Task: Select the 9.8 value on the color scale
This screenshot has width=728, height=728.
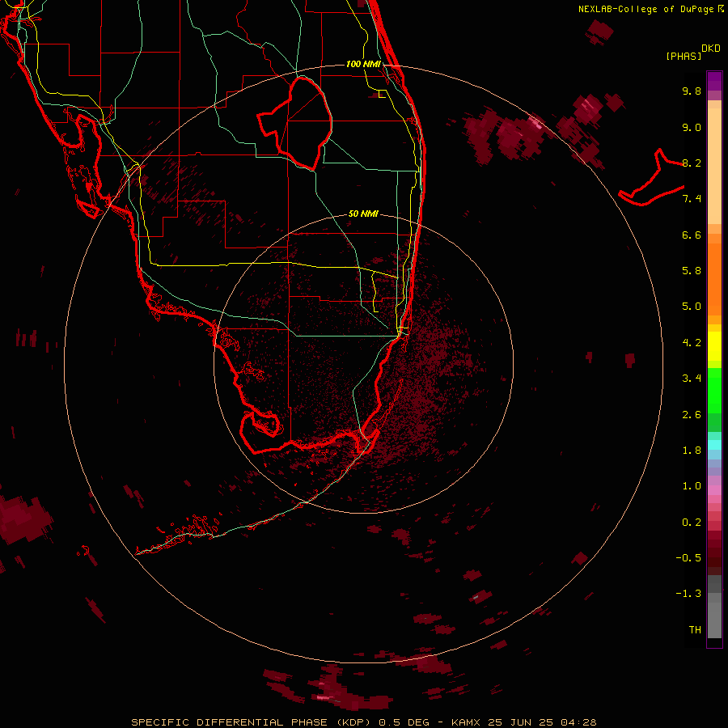Action: 692,91
